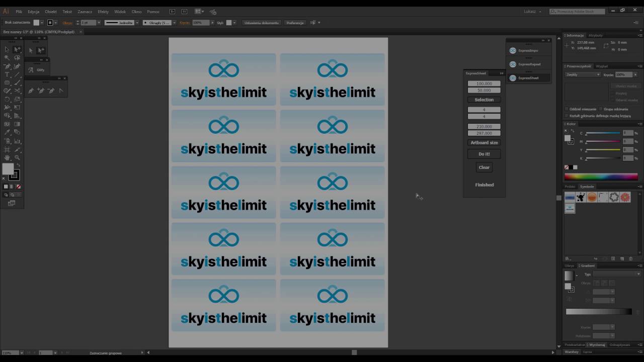644x362 pixels.
Task: Open the Obiekt menu
Action: [51, 11]
